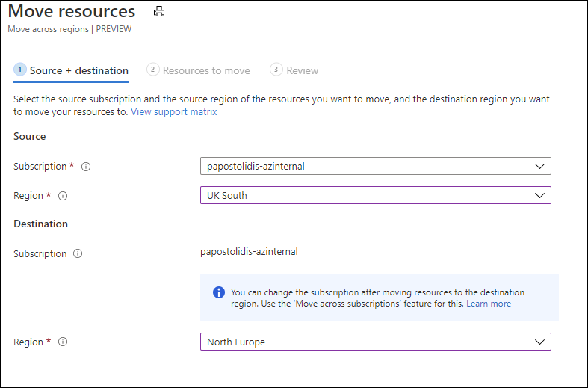588x388 pixels.
Task: Click info icon next to destination Subscription
Action: tap(78, 254)
